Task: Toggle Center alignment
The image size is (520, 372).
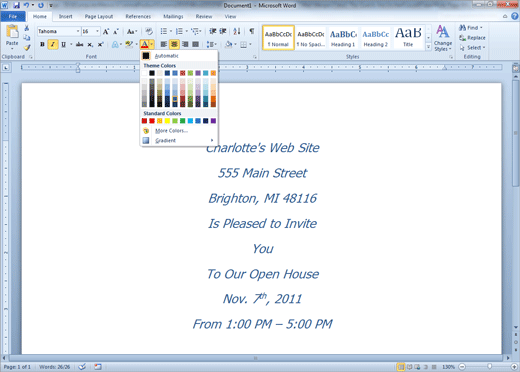Action: pyautogui.click(x=174, y=44)
